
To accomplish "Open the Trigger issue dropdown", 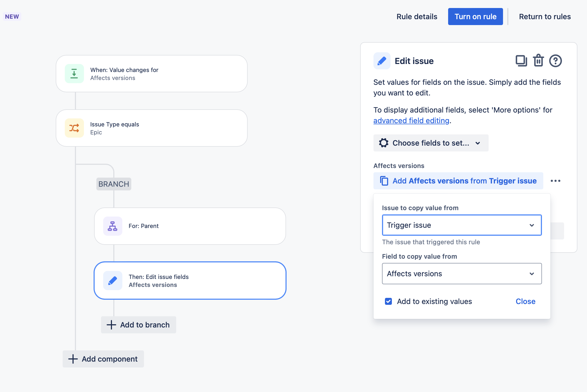I will coord(462,225).
